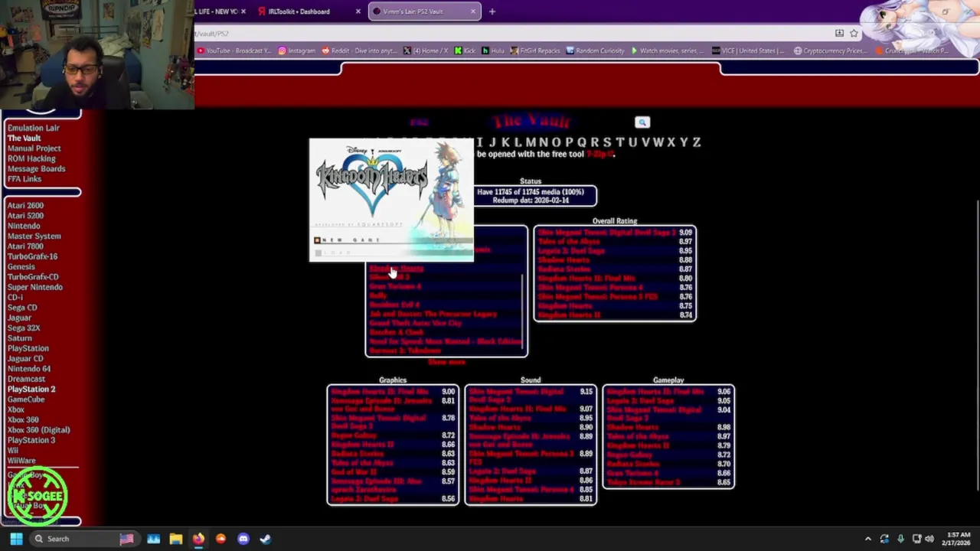
Task: Open ROM Hacking in the sidebar
Action: 31,158
